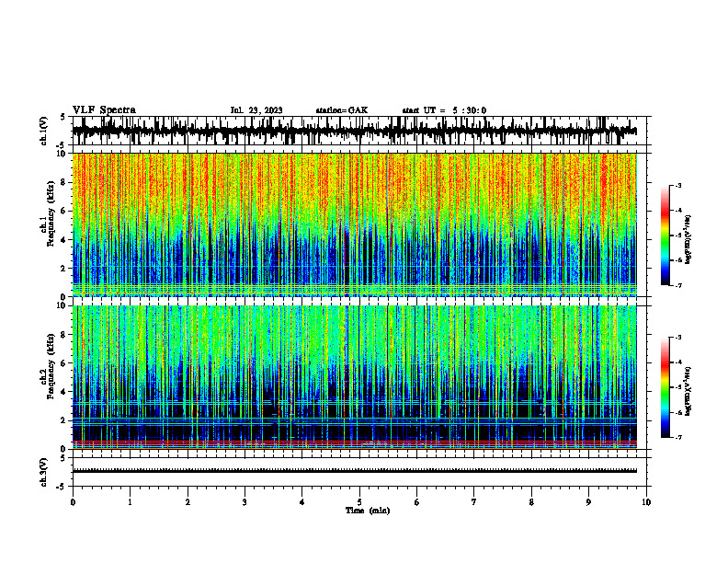Click the ch.3 black waveform band

coord(354,471)
